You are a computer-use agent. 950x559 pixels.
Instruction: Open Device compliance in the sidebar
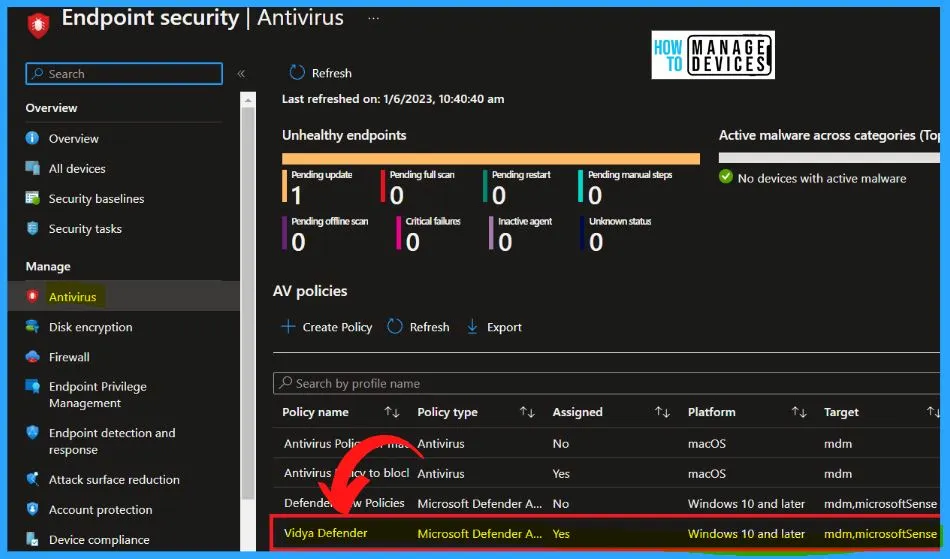pos(99,540)
